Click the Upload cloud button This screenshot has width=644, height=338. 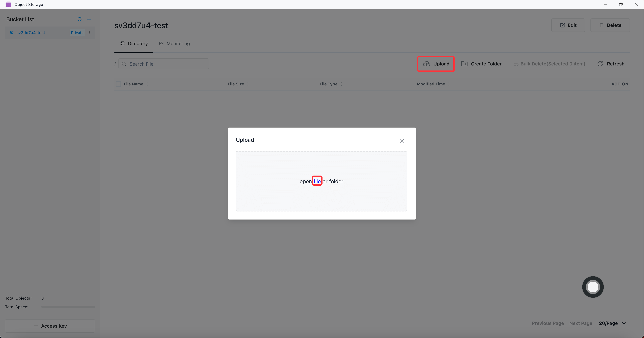436,64
